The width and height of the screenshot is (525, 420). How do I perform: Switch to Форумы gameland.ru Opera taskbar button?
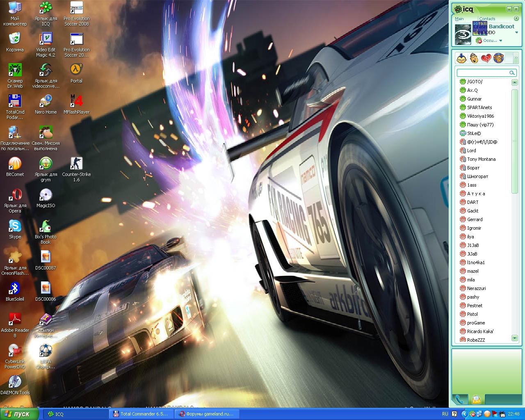click(x=207, y=414)
